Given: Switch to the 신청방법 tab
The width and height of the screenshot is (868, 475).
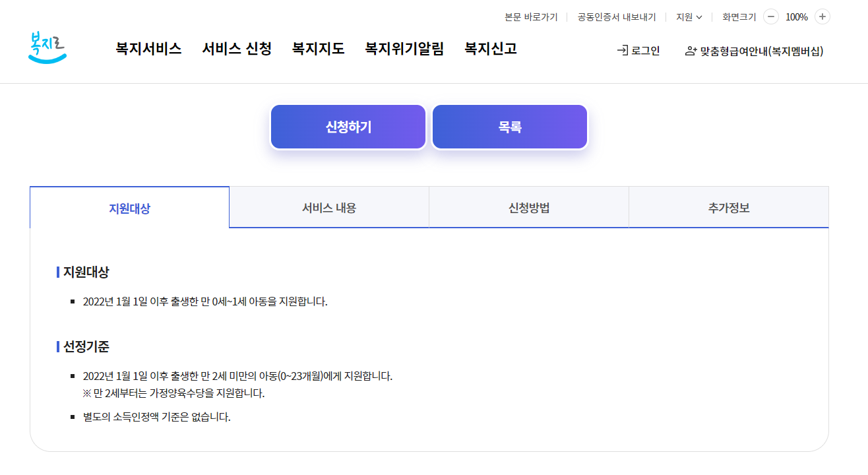Looking at the screenshot, I should click(529, 206).
